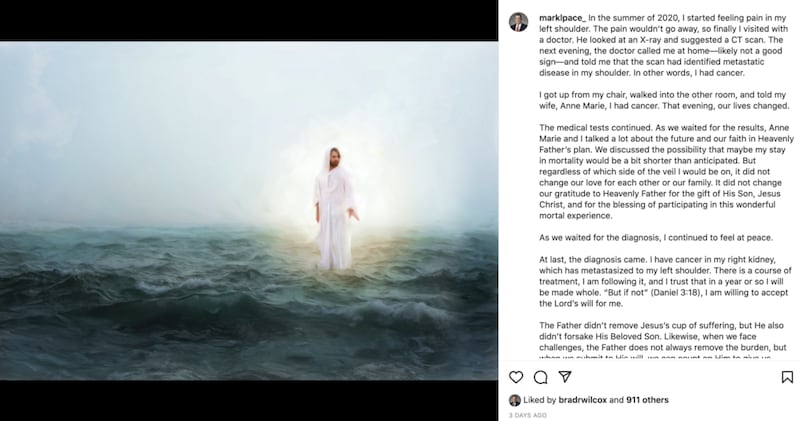Share post with paper plane icon

click(x=564, y=377)
